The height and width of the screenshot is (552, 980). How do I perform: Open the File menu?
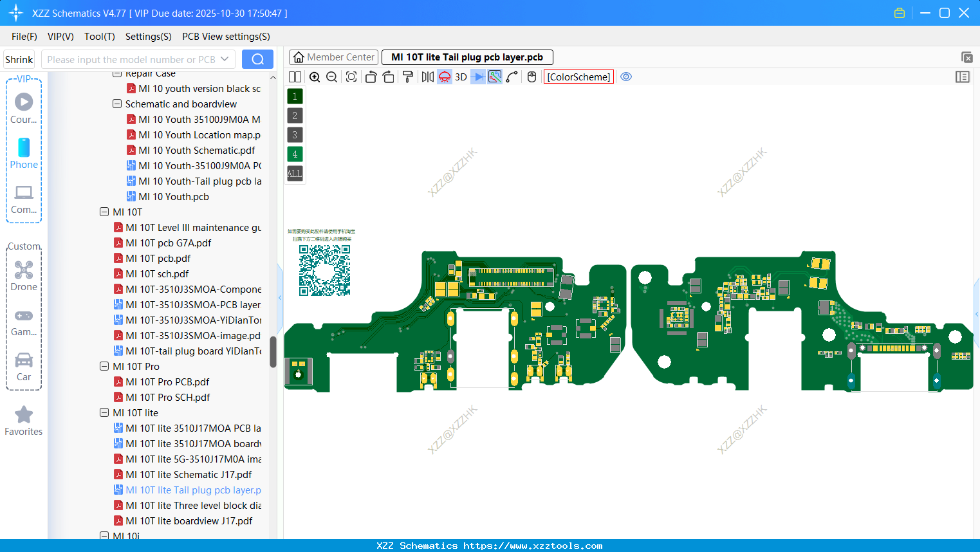[x=24, y=37]
